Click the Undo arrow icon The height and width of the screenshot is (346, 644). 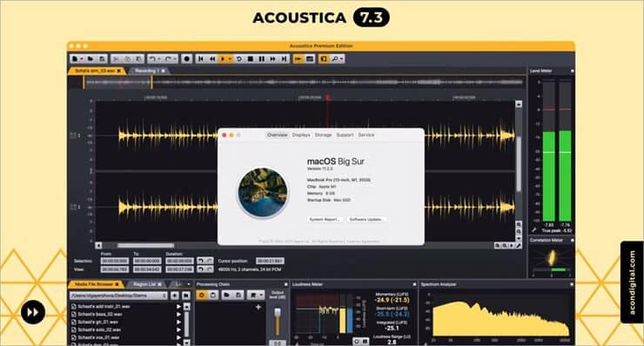click(x=152, y=59)
